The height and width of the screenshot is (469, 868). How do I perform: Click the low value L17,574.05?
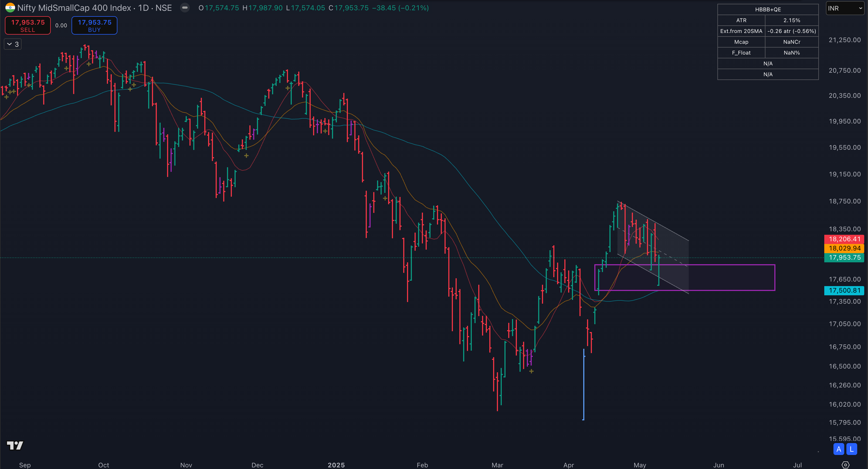pyautogui.click(x=305, y=8)
